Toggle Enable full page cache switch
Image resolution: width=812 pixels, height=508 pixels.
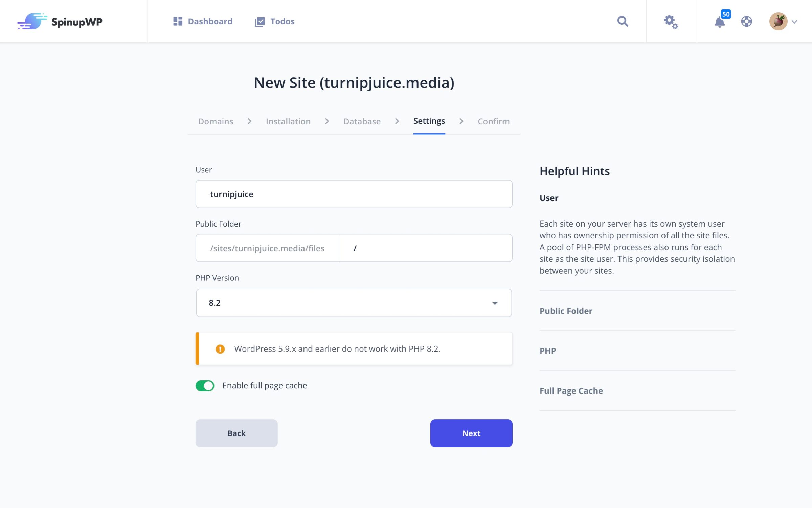(205, 385)
